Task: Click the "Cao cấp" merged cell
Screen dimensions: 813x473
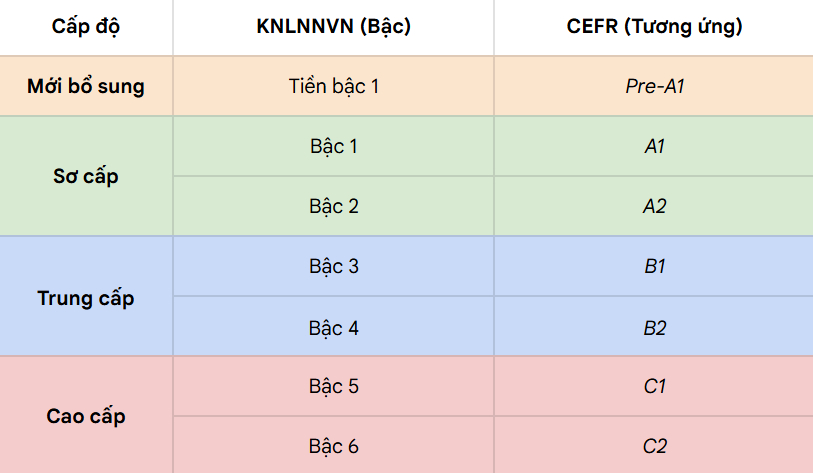Action: pos(86,416)
